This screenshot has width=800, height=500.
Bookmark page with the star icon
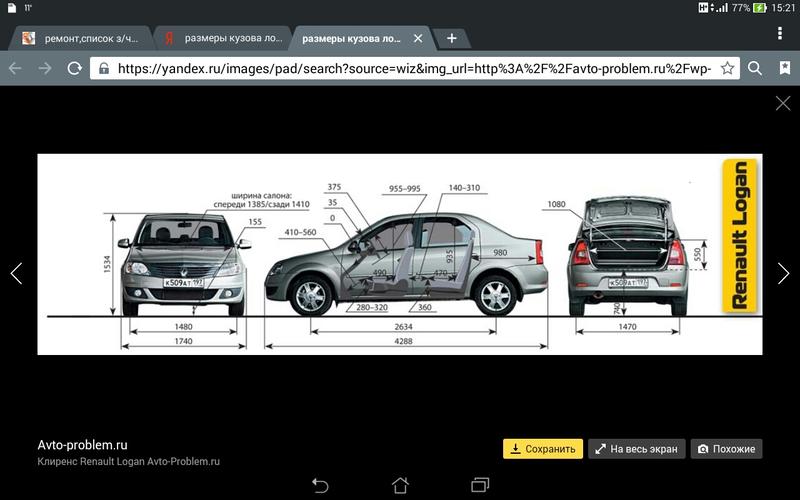click(x=727, y=68)
